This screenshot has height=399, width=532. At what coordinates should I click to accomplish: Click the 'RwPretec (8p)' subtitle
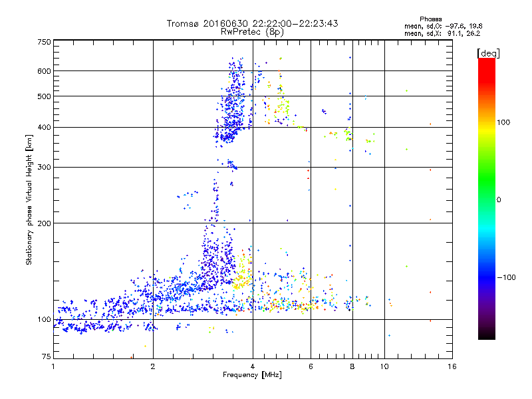(253, 32)
